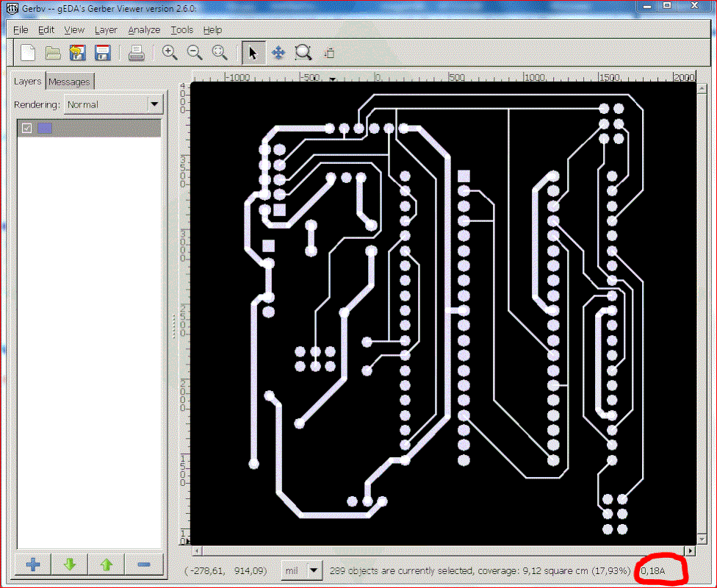Click the sidebar pane divider handle

coord(174,326)
